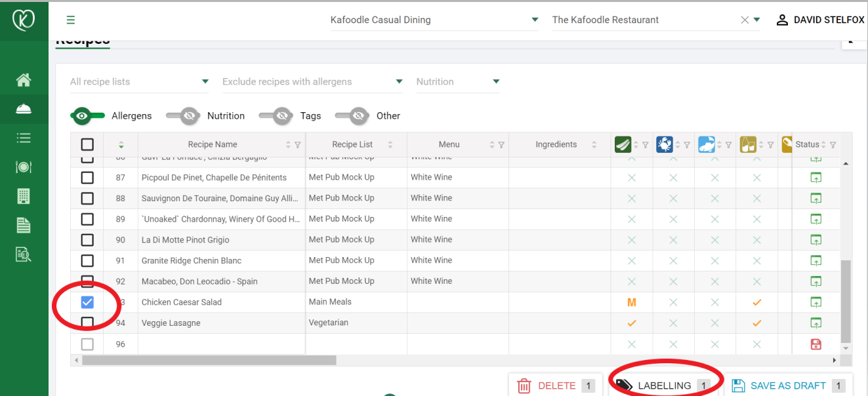Click the Main Meals recipe list cell
The width and height of the screenshot is (868, 396).
pos(356,302)
